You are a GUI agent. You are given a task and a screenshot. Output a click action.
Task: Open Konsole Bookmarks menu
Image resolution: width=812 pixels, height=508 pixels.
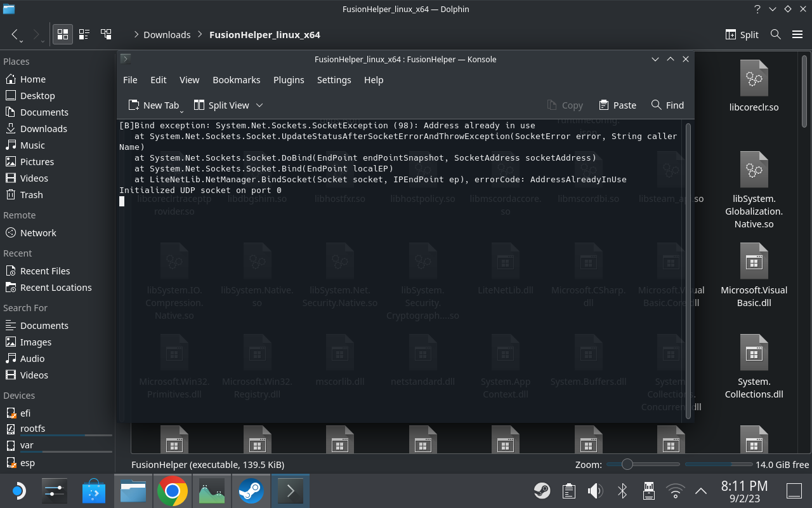[236, 80]
